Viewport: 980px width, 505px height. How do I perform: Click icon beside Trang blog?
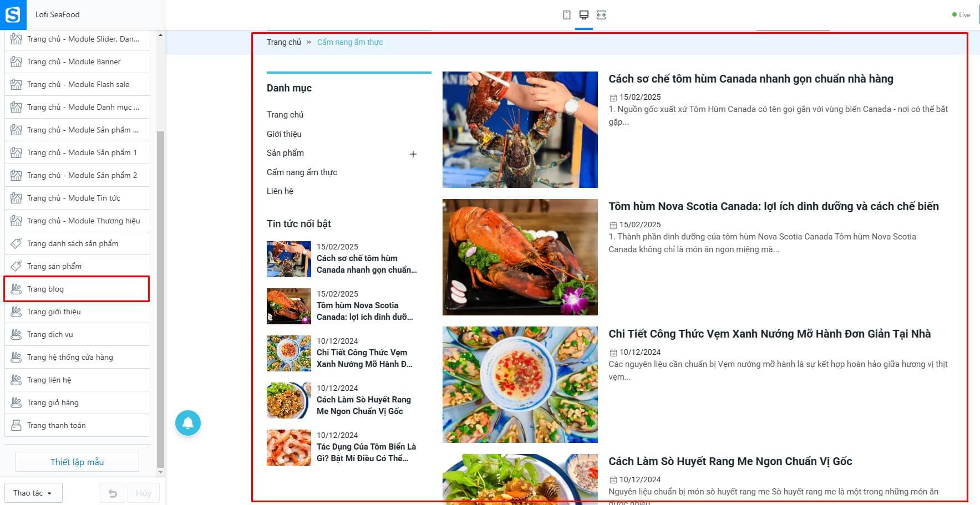click(17, 289)
